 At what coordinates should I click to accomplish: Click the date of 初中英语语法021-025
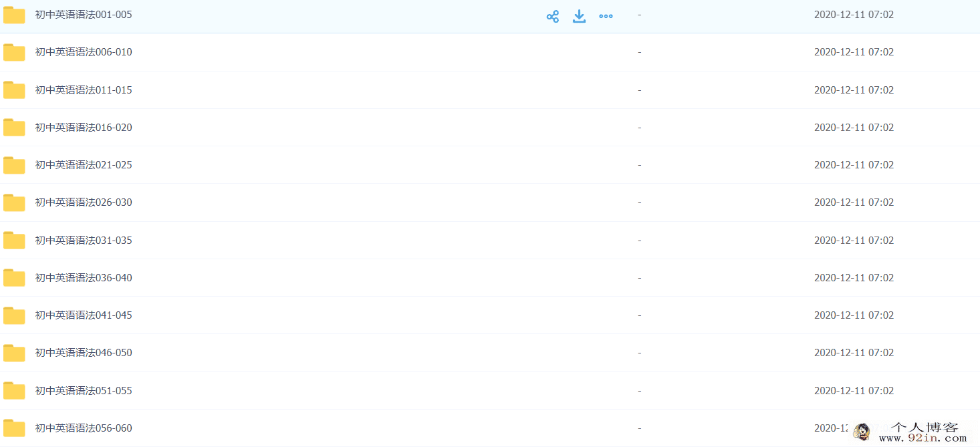pos(854,165)
